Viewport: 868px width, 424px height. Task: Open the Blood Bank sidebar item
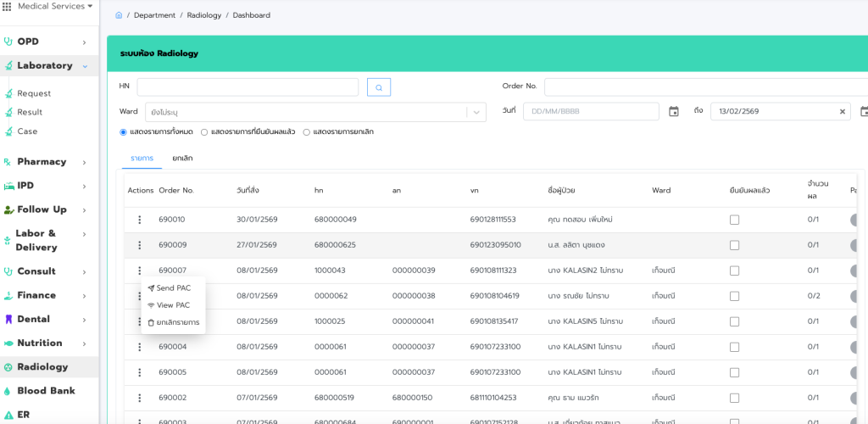click(x=46, y=391)
